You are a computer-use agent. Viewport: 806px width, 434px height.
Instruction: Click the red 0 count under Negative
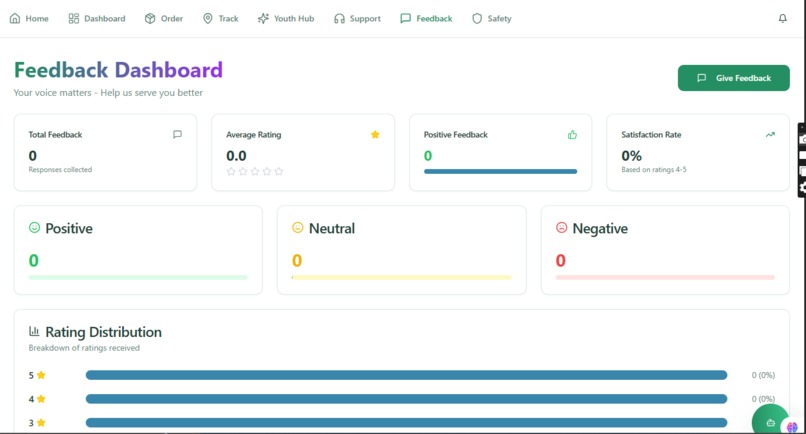(560, 260)
